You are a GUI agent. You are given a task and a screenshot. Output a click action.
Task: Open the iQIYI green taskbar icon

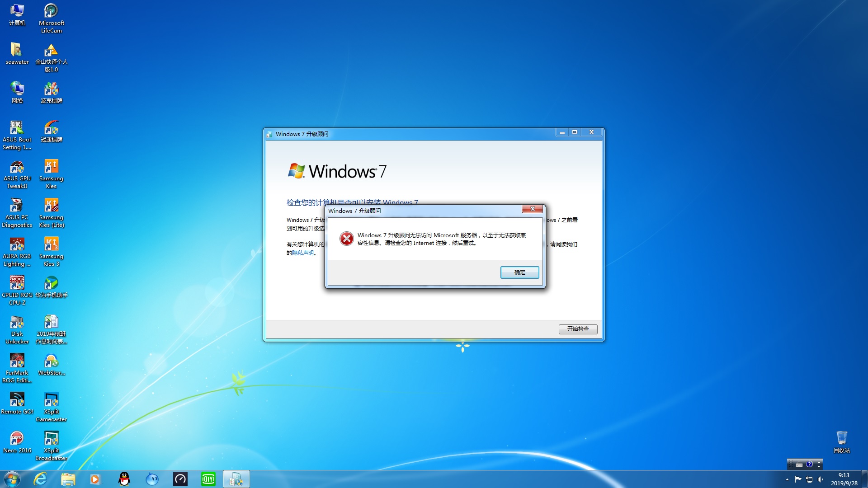[x=208, y=479]
